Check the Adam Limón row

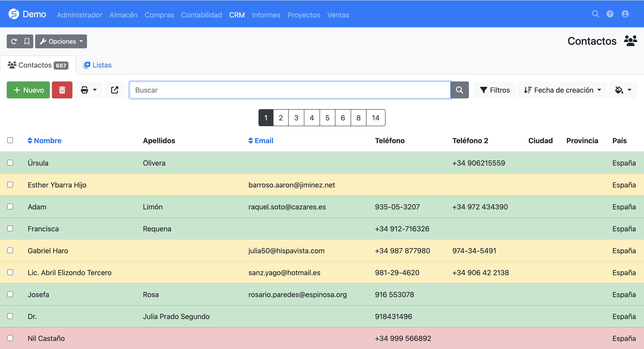10,207
